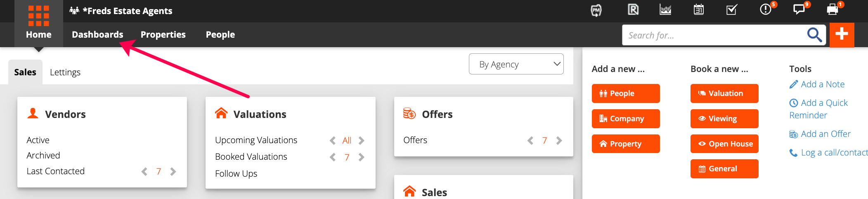Click previous arrow beside Last Contacted
The height and width of the screenshot is (199, 868).
144,172
